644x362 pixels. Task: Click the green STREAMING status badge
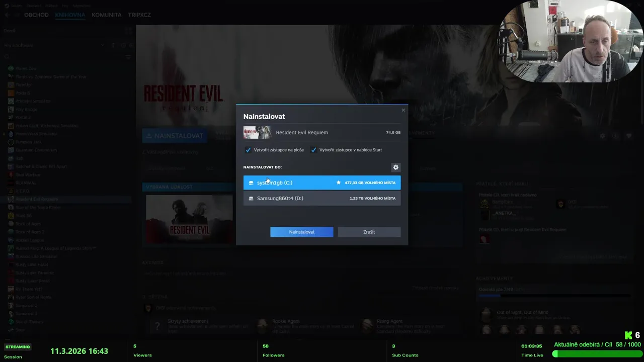(x=18, y=347)
